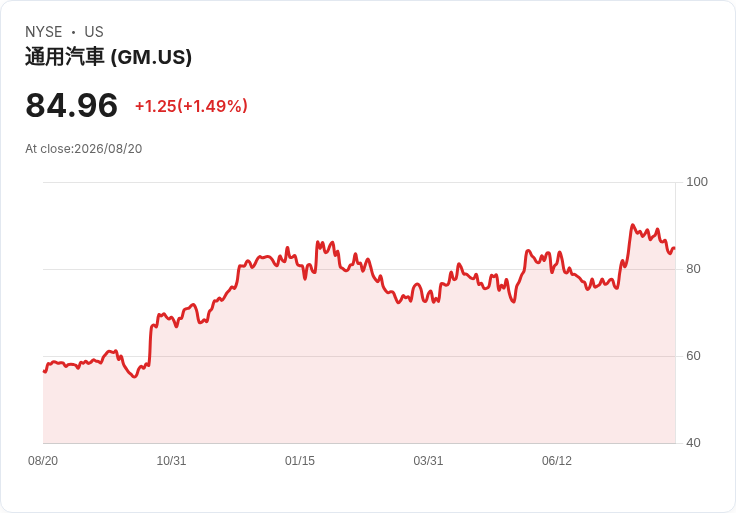
Task: Click the leftmost start of the price line
Action: coord(44,371)
